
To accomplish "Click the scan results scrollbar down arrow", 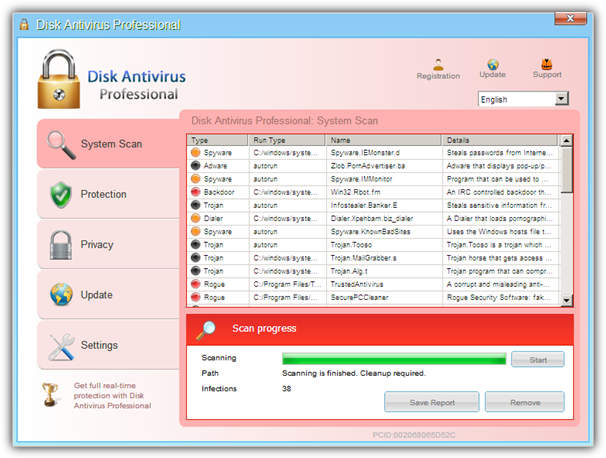I will (x=567, y=300).
